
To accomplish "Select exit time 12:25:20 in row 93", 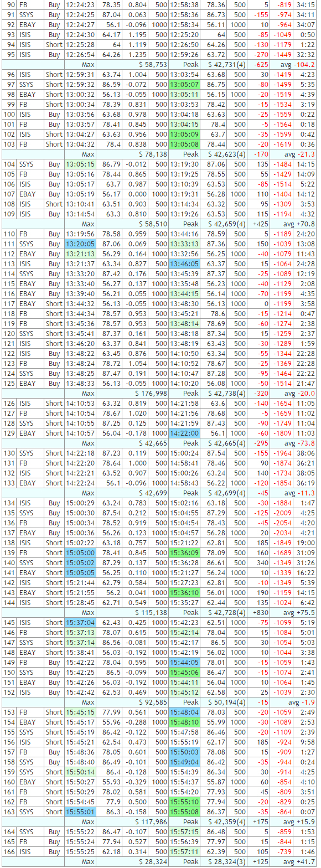I will 184,34.
